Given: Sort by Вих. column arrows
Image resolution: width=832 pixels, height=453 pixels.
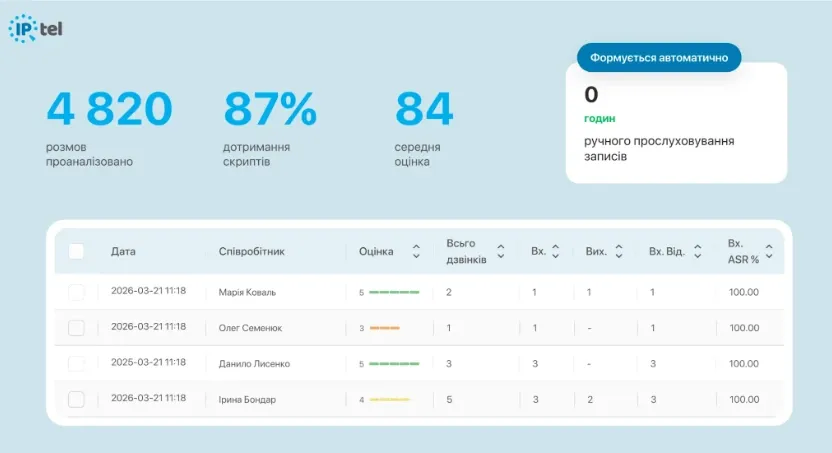Looking at the screenshot, I should coord(619,251).
